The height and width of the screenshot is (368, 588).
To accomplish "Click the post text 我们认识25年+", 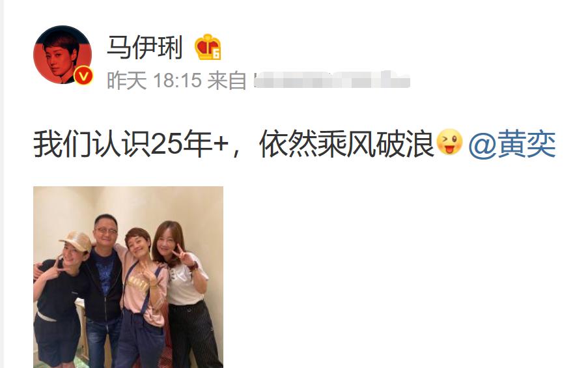I will coord(131,144).
